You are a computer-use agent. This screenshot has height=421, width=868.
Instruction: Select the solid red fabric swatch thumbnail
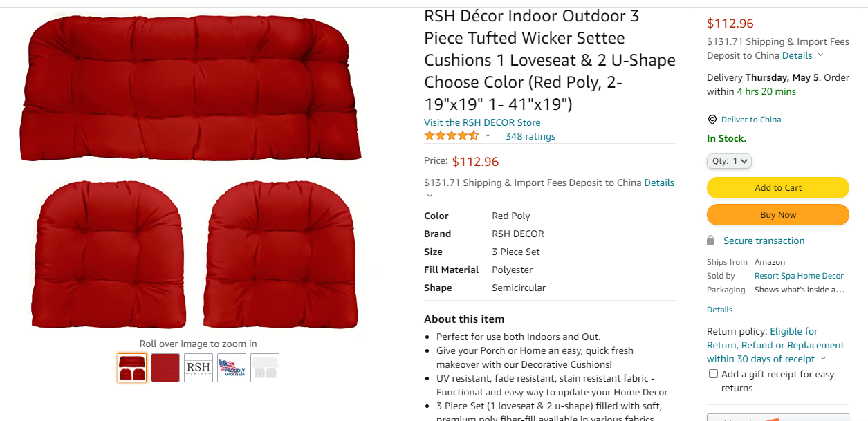pyautogui.click(x=165, y=368)
